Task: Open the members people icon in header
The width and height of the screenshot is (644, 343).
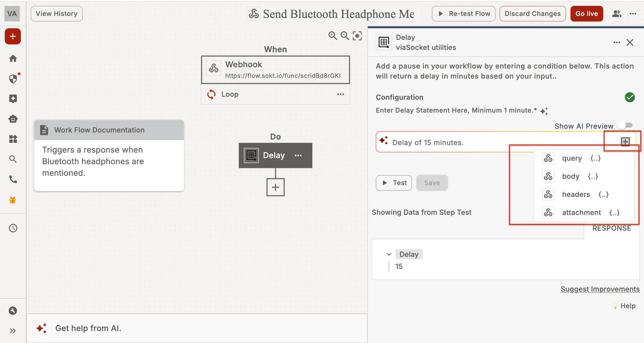Action: point(617,14)
